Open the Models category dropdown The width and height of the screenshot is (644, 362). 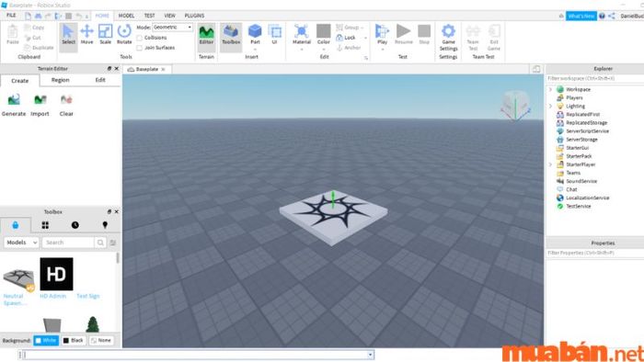21,243
